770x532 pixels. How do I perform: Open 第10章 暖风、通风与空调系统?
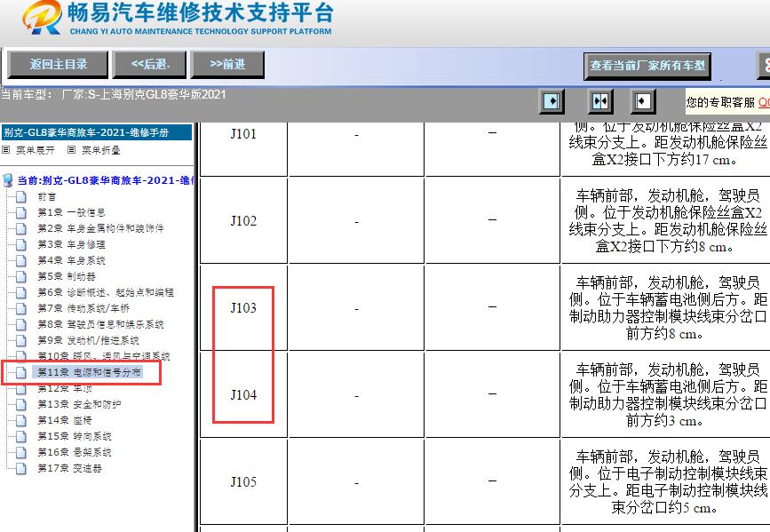click(104, 355)
